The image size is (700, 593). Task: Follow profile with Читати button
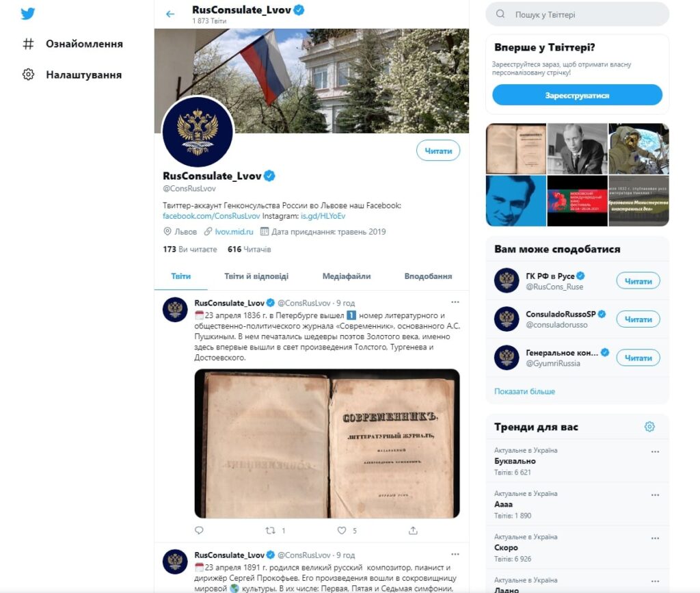click(438, 151)
